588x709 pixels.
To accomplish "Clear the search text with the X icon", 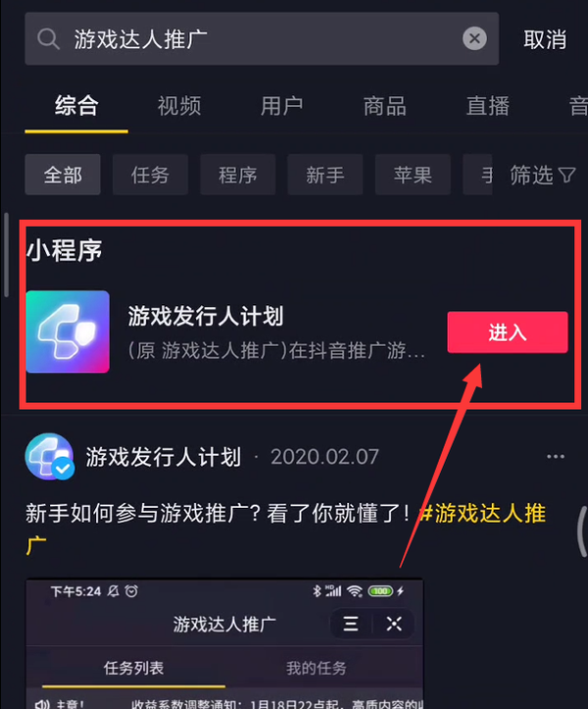I will (x=474, y=38).
